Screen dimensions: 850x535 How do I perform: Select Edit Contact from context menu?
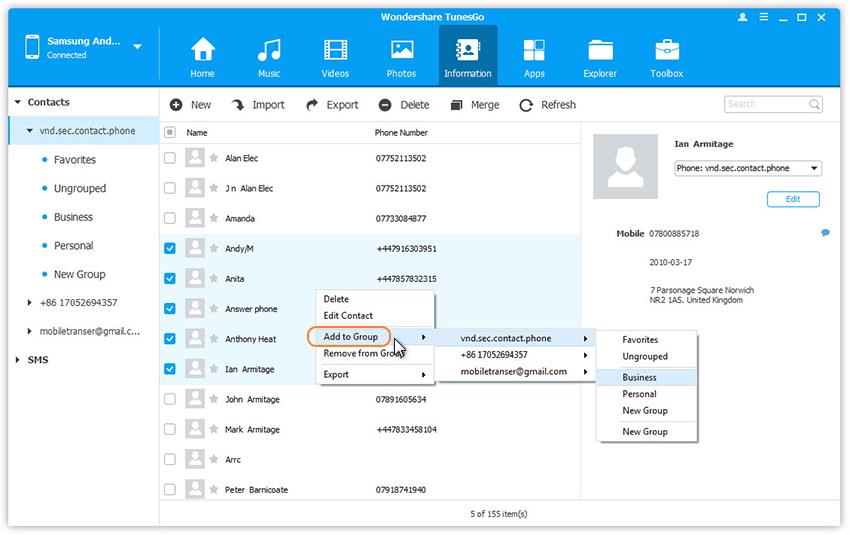click(348, 316)
